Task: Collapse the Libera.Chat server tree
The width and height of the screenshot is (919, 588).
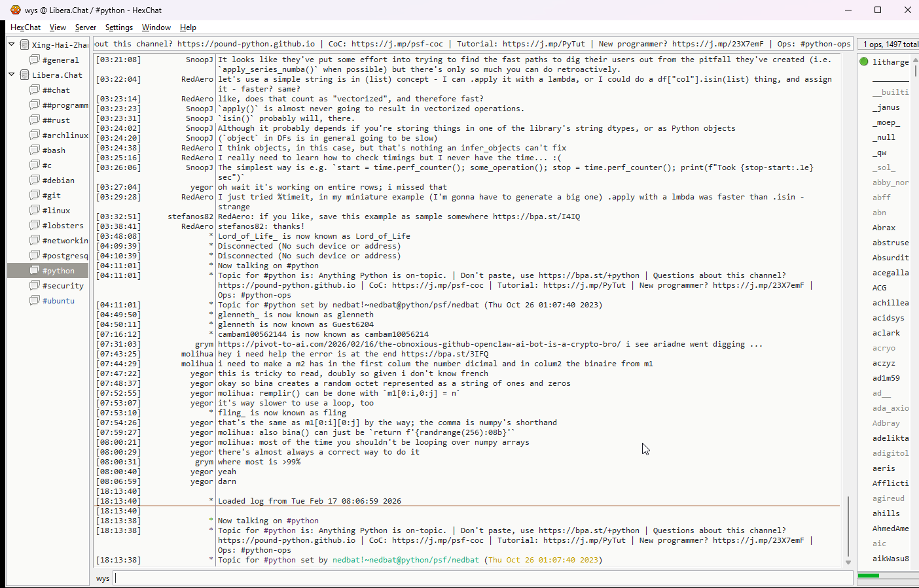Action: (11, 75)
